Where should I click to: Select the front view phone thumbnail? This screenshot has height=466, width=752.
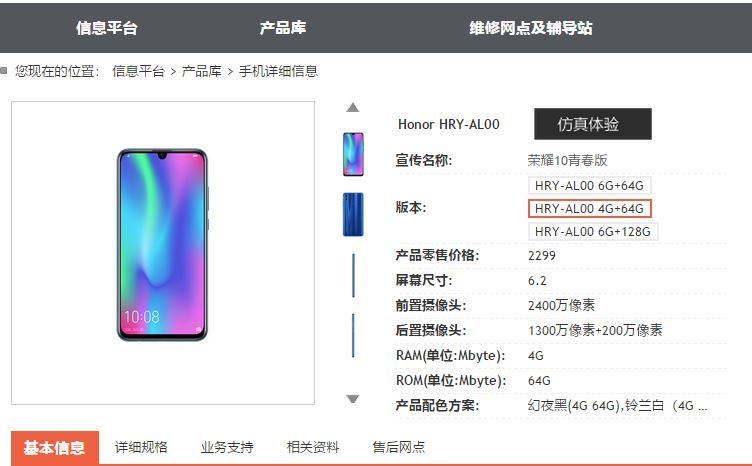[353, 154]
